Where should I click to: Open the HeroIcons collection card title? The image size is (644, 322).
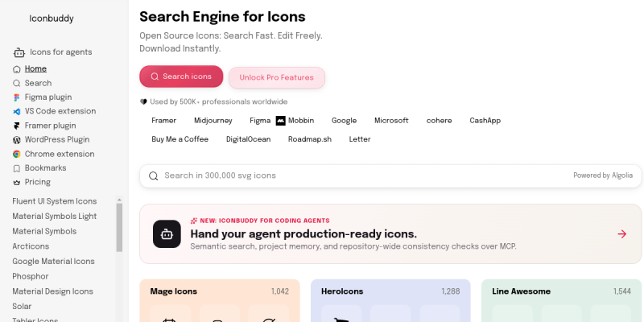click(342, 291)
